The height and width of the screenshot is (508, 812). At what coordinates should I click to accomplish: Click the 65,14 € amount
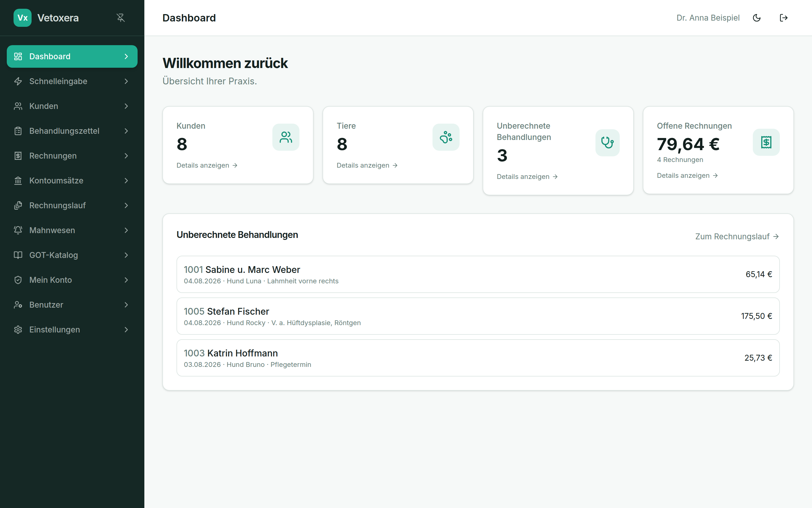(759, 275)
